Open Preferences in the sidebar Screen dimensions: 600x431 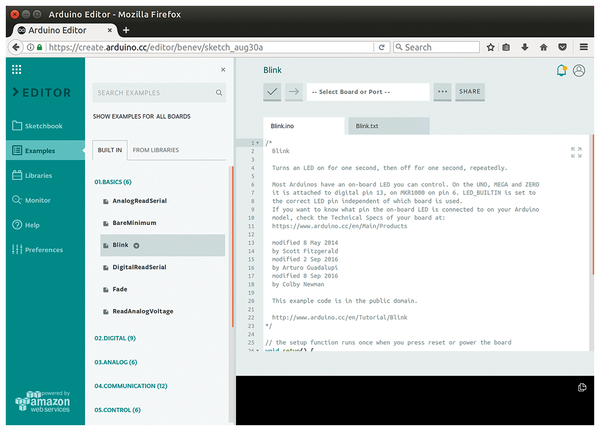(45, 250)
